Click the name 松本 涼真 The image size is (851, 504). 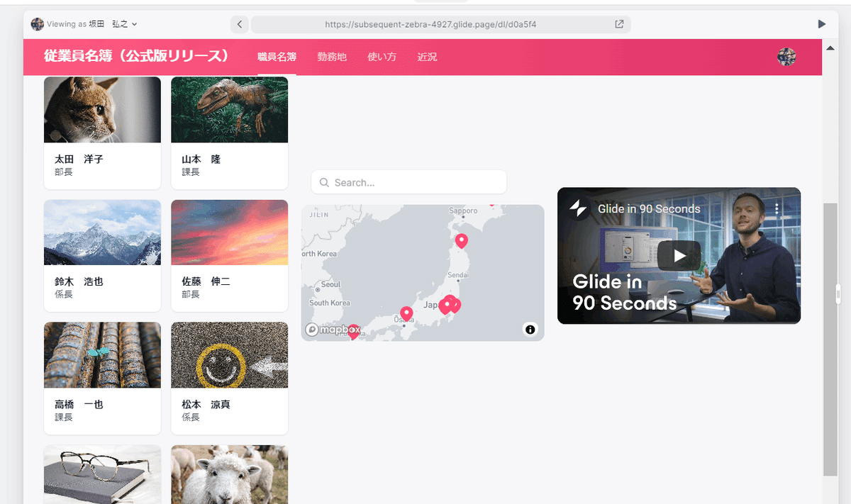206,405
